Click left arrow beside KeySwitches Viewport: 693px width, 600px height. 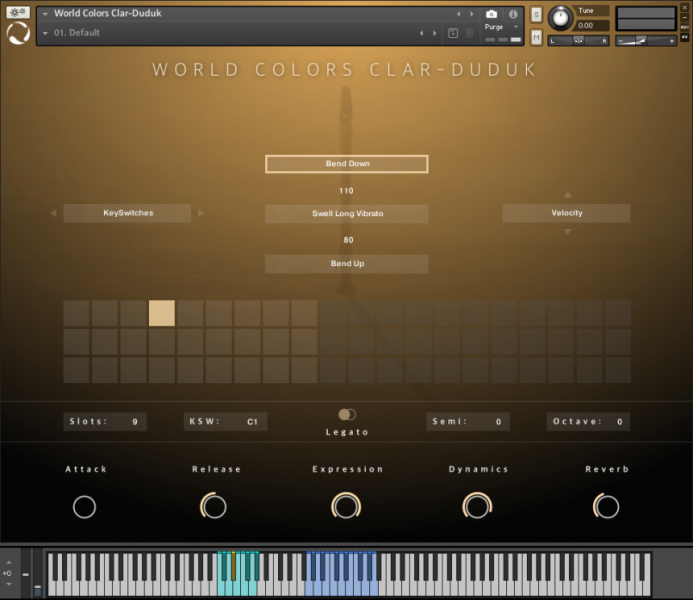pos(53,213)
